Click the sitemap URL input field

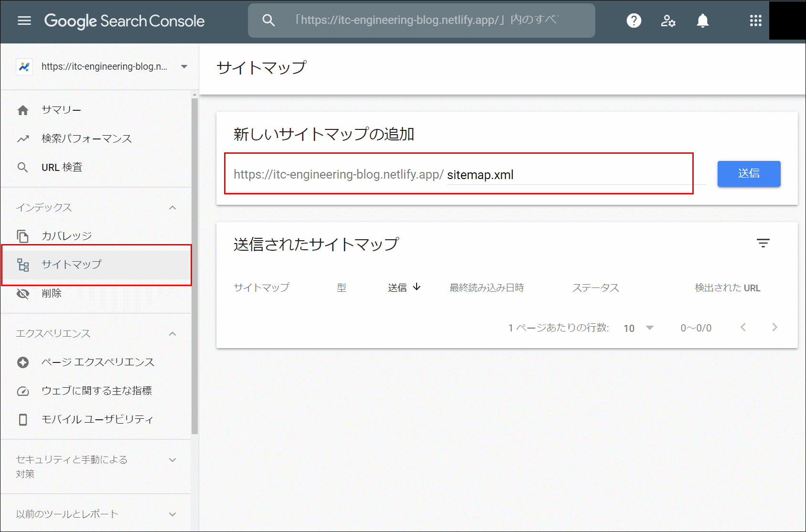coord(576,175)
